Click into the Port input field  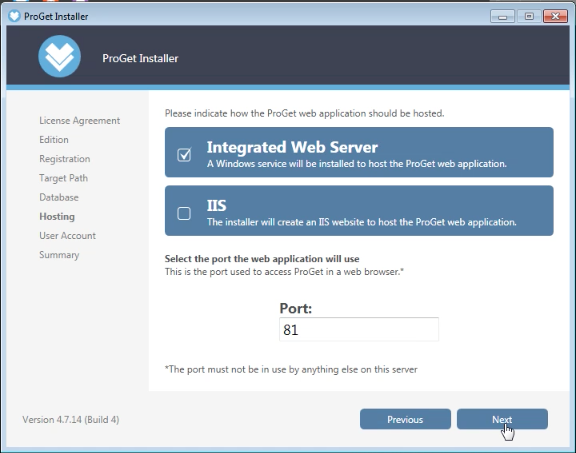(359, 330)
